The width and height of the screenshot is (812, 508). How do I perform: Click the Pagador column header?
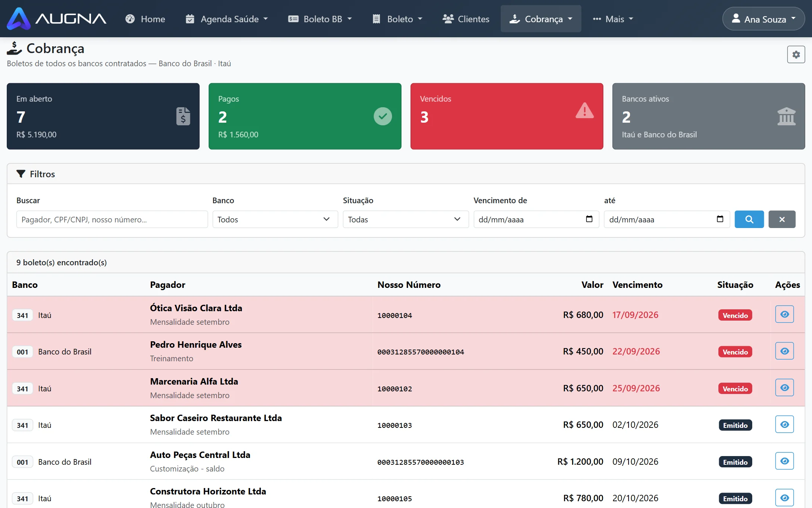(x=168, y=285)
